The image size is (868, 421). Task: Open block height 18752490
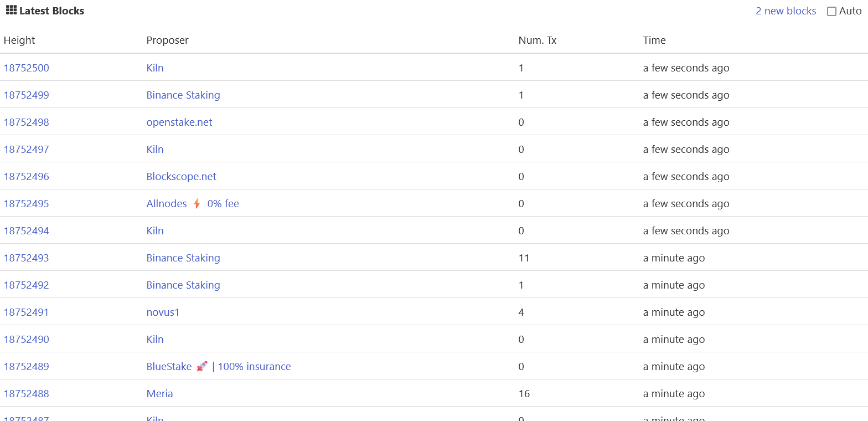27,340
